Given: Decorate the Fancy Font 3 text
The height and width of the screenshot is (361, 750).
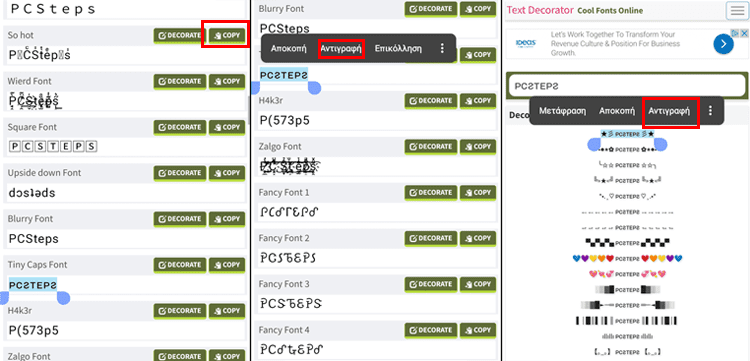Looking at the screenshot, I should tap(430, 284).
